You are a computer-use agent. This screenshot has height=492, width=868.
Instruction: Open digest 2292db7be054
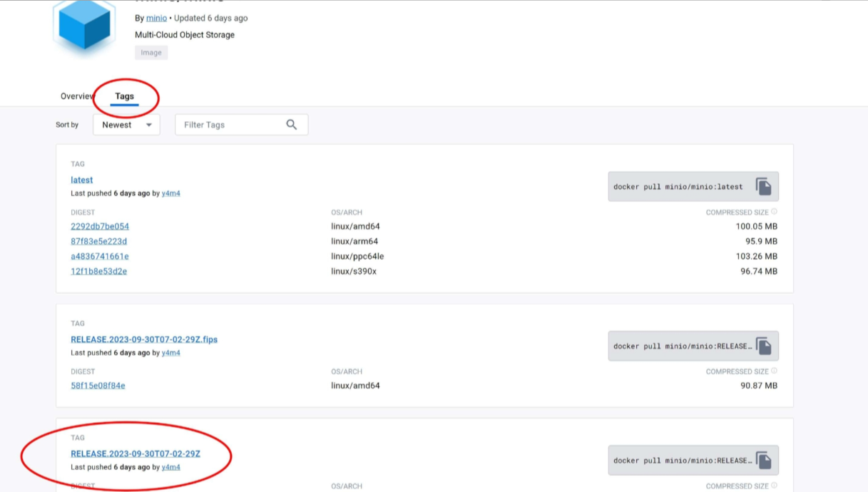100,227
